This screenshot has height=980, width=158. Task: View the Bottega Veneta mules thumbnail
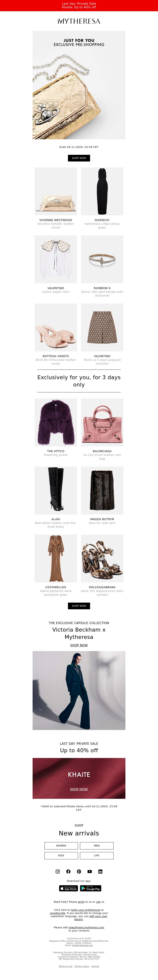55,327
